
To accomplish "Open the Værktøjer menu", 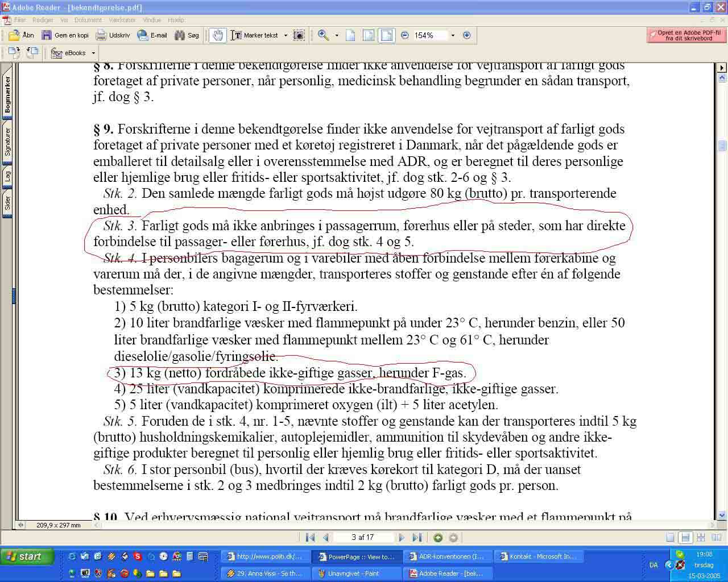I will click(x=122, y=20).
